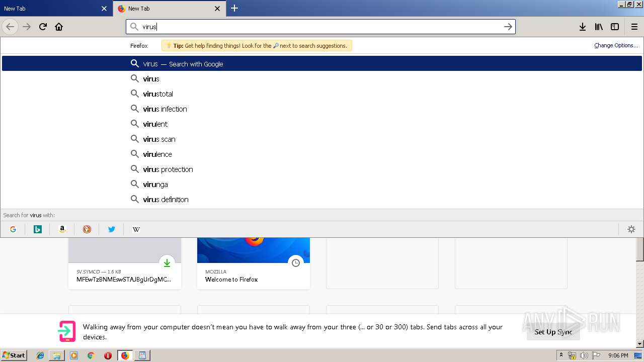Launch Opera from the taskbar
Screen dimensions: 644x362
(x=108, y=355)
